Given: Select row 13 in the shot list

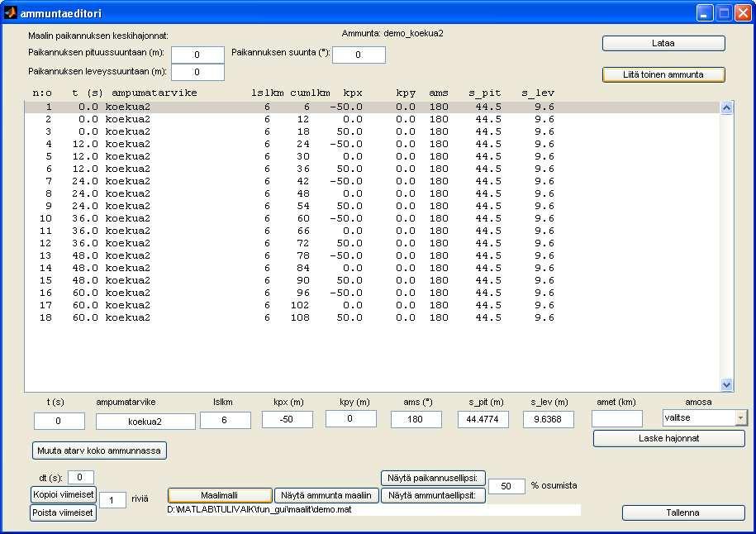Looking at the screenshot, I should point(371,255).
